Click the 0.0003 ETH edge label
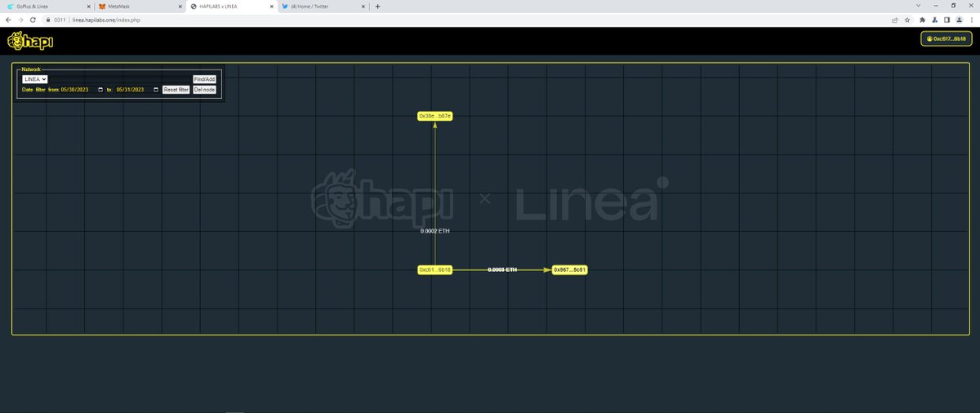Viewport: 980px width, 413px height. pos(502,269)
